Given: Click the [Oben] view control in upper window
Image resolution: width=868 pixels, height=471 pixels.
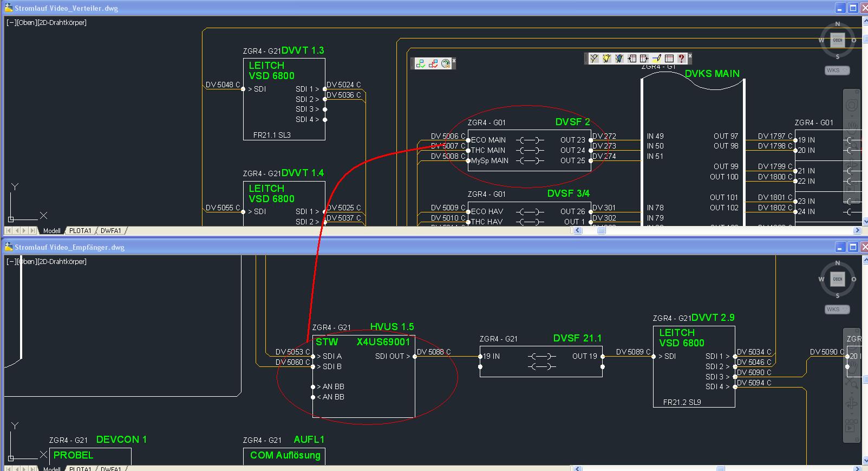Looking at the screenshot, I should 26,23.
